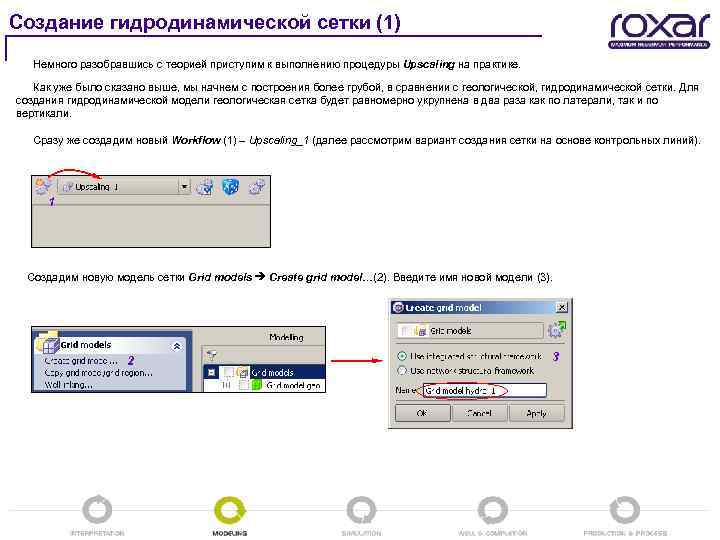Toggle checkbox beside Grid model geo row

click(x=244, y=385)
